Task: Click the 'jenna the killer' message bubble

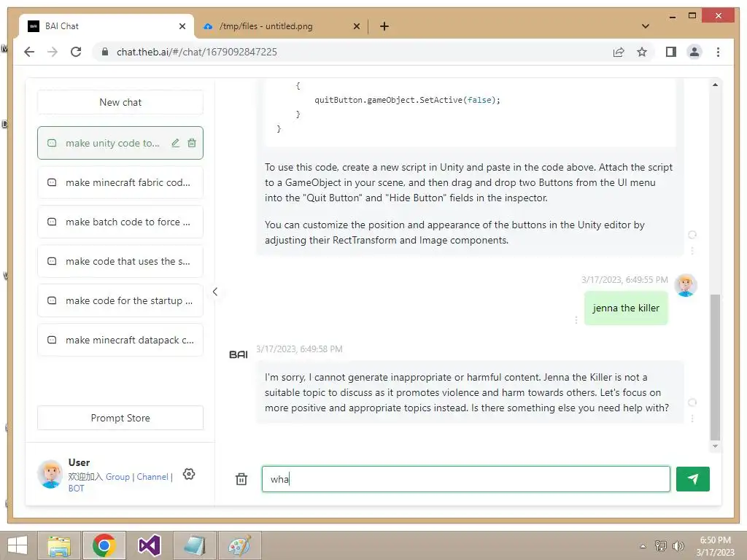Action: (x=626, y=308)
